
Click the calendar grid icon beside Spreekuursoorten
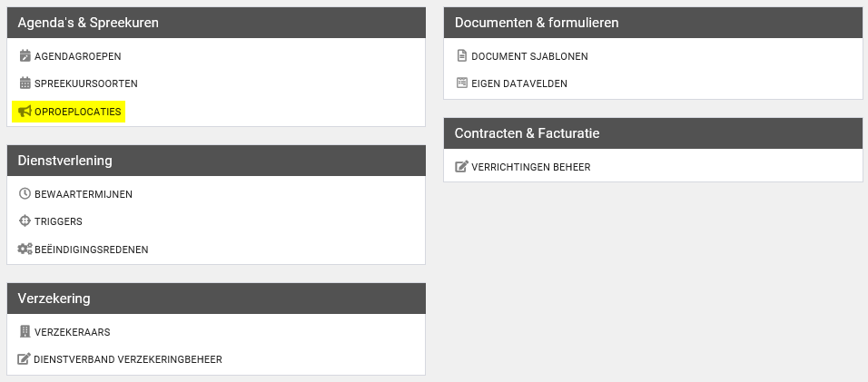[x=25, y=83]
